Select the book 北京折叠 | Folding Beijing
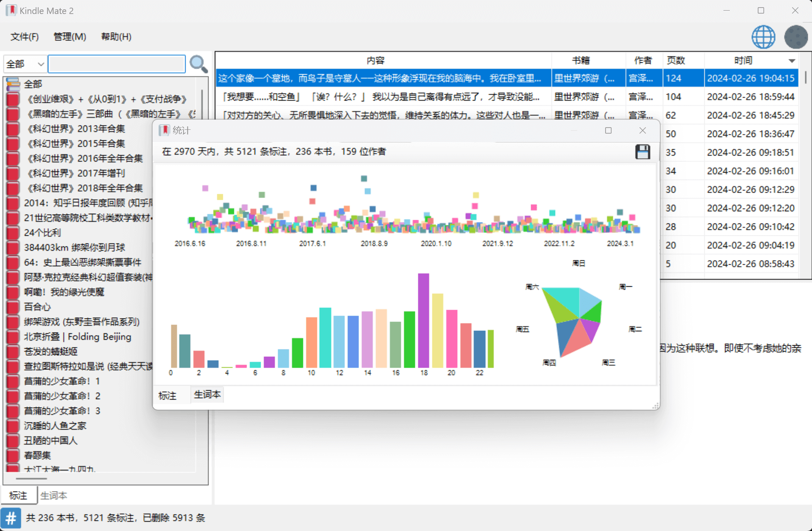 pos(78,337)
